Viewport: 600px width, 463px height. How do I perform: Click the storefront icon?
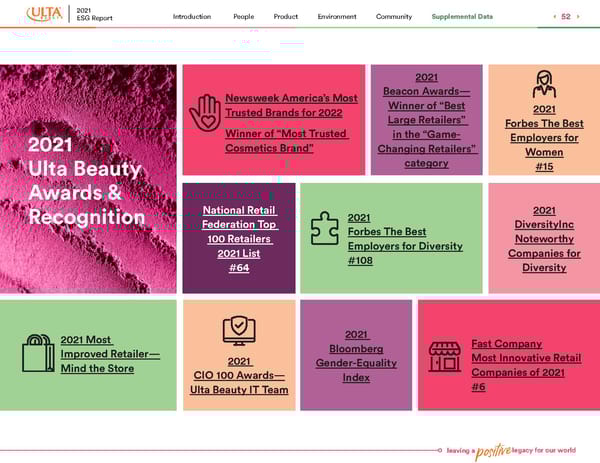click(444, 355)
